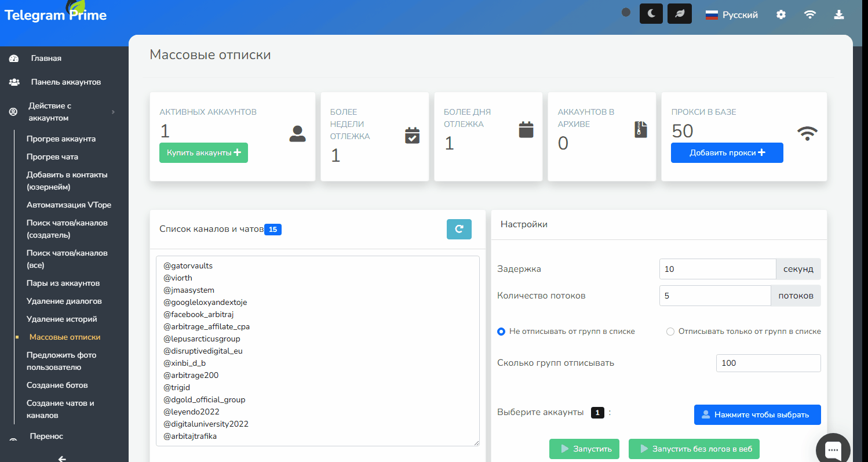The image size is (868, 462).
Task: Select 'Не отписывать от групп в списке' radio
Action: tap(501, 332)
